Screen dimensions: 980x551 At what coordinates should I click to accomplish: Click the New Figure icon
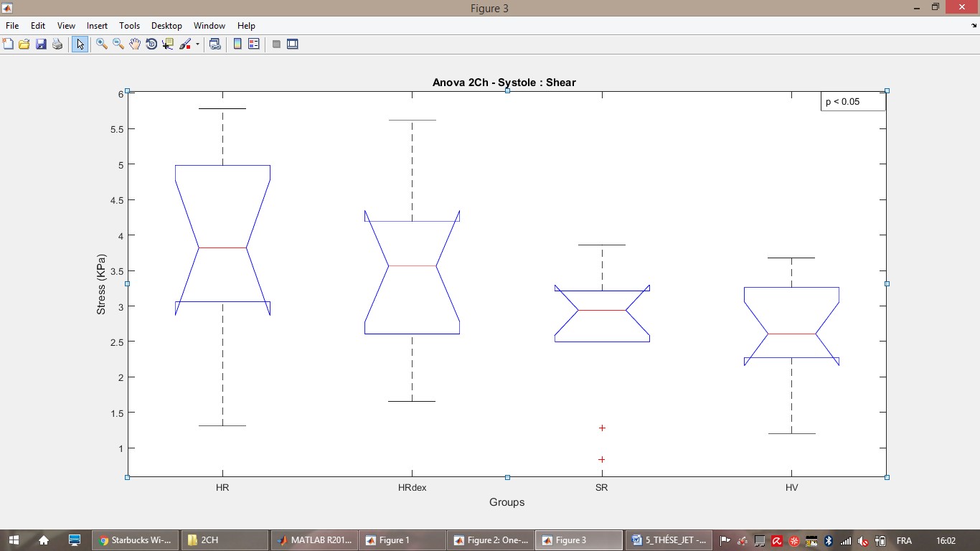(8, 44)
